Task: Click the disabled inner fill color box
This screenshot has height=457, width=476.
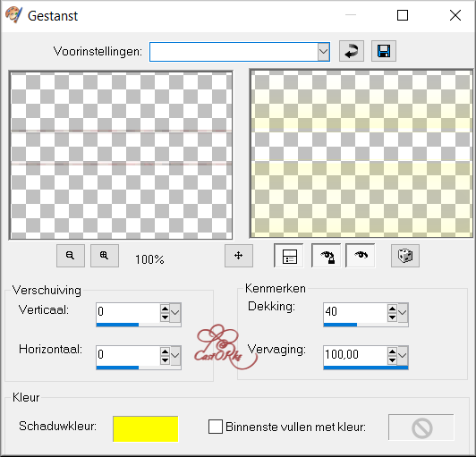Action: [421, 427]
